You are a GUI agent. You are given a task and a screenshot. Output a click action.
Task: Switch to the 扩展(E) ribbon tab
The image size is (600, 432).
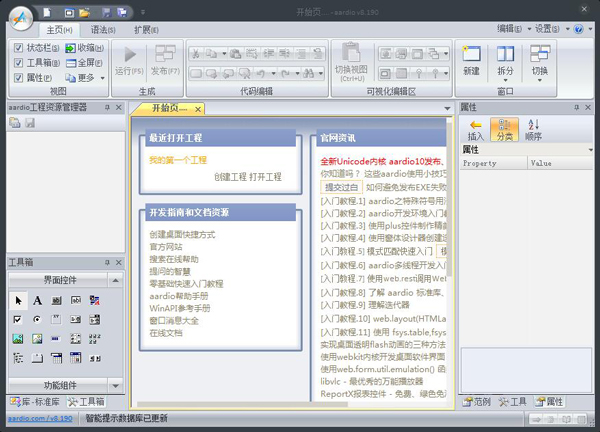click(146, 29)
